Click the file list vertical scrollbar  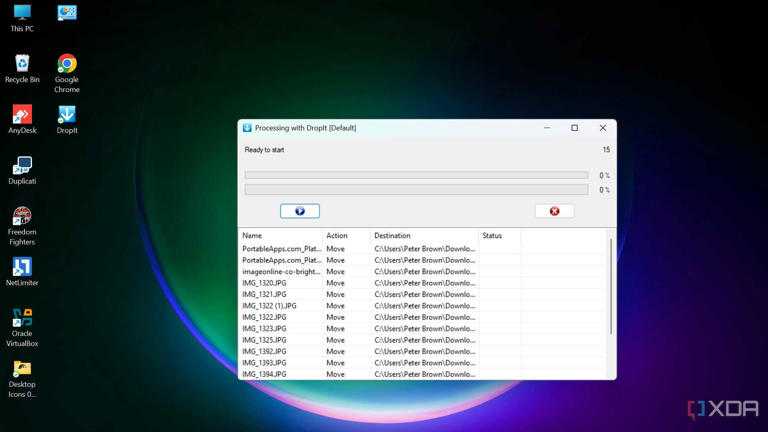pos(611,287)
